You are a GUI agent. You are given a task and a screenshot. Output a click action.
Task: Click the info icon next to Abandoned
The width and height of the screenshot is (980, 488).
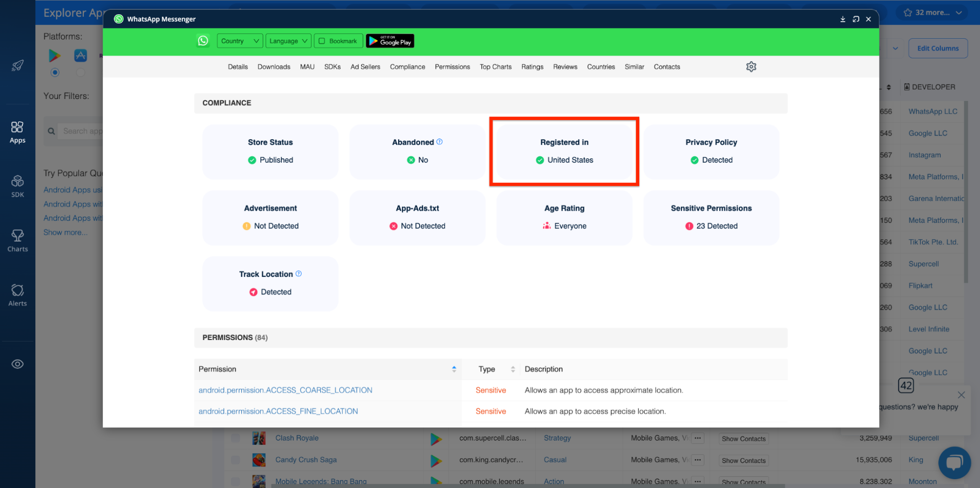point(439,142)
